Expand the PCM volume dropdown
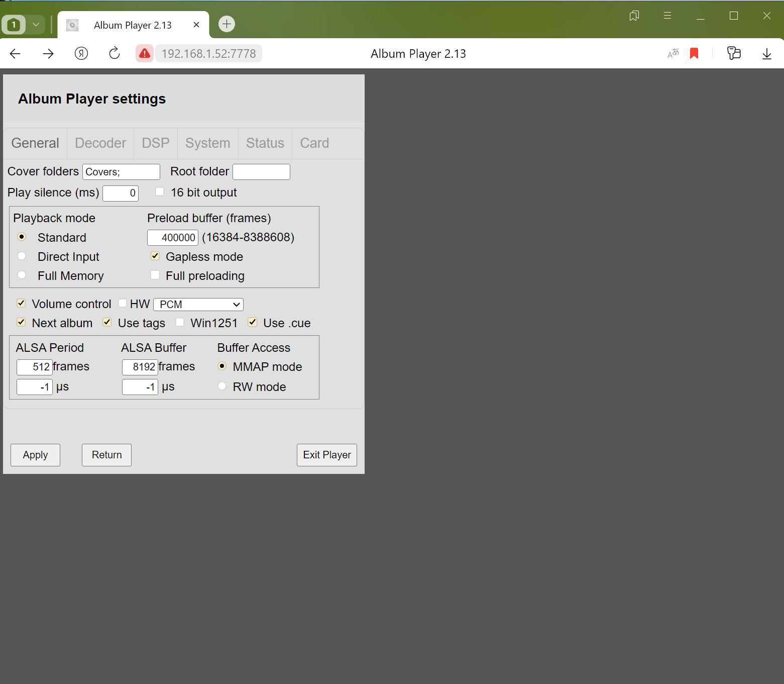The width and height of the screenshot is (784, 684). pos(198,305)
